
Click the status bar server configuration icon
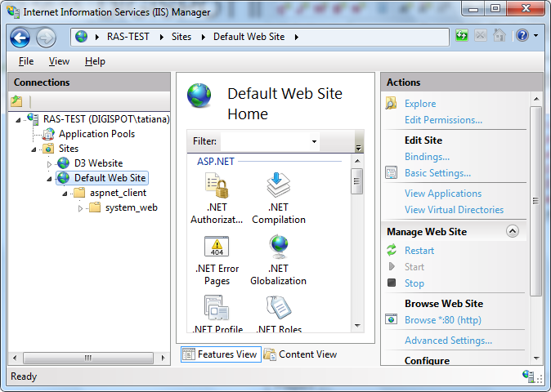tap(527, 376)
